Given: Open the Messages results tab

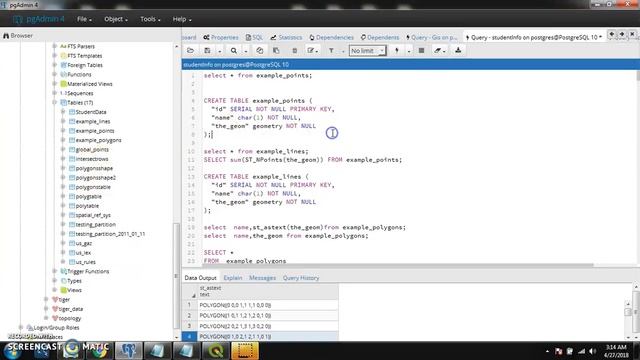Looking at the screenshot, I should click(x=262, y=278).
